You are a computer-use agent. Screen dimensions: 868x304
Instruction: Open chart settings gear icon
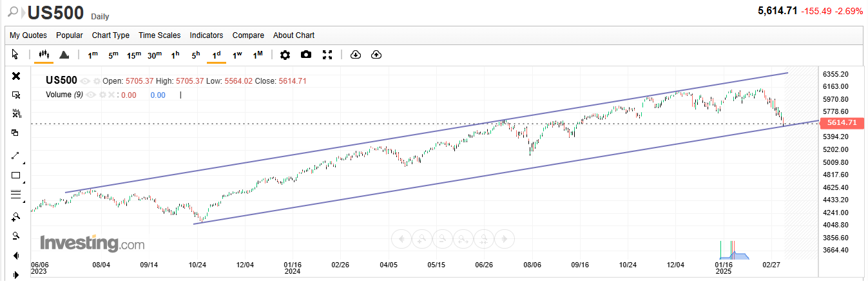(x=285, y=55)
